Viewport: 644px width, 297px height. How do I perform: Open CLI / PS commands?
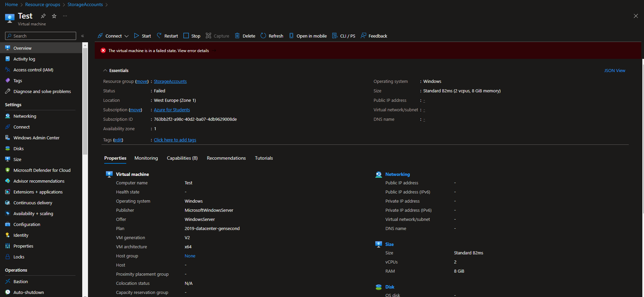click(343, 36)
